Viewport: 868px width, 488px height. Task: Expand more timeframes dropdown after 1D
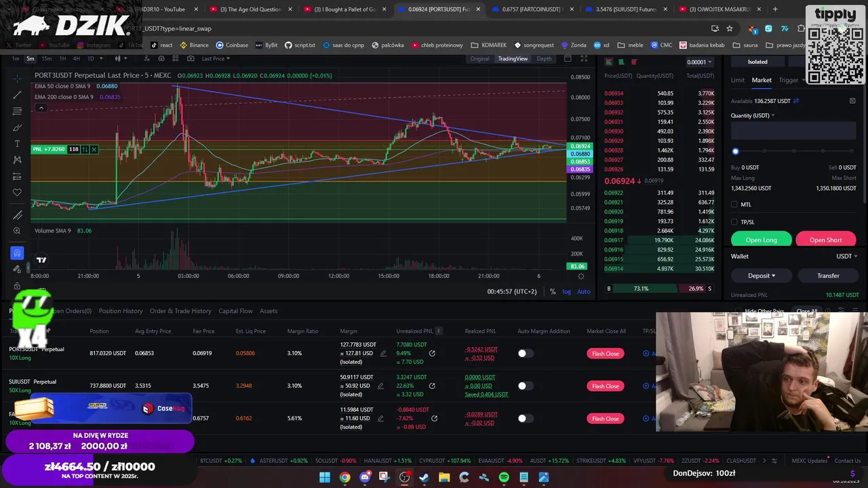coord(102,58)
